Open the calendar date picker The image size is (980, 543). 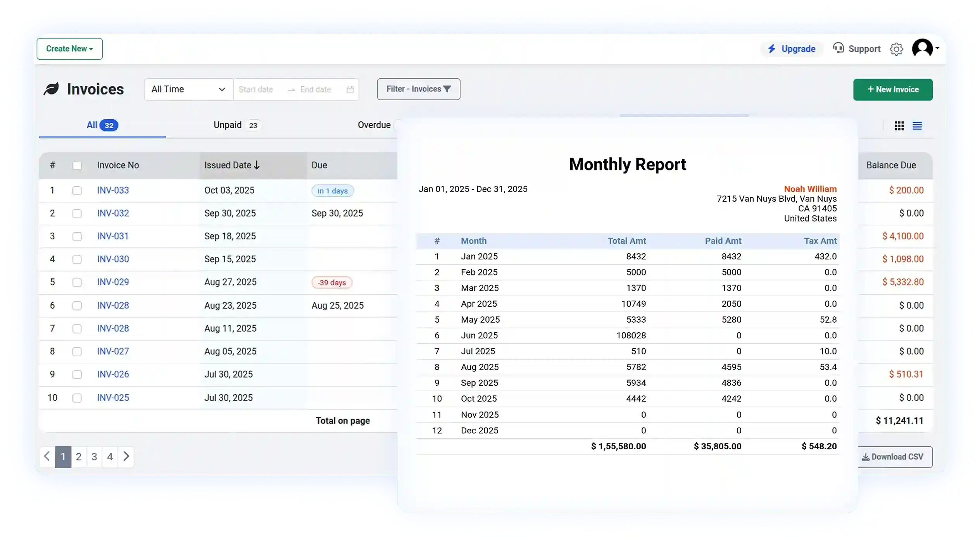click(x=350, y=89)
